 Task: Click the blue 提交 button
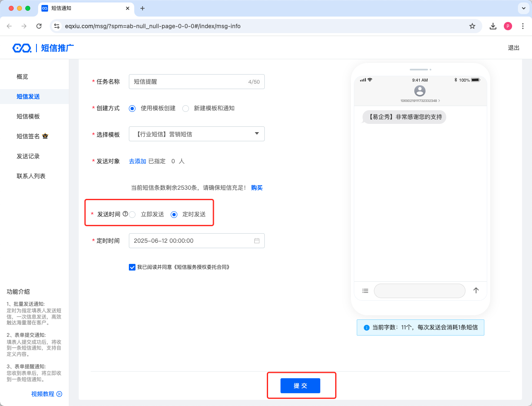(x=300, y=386)
